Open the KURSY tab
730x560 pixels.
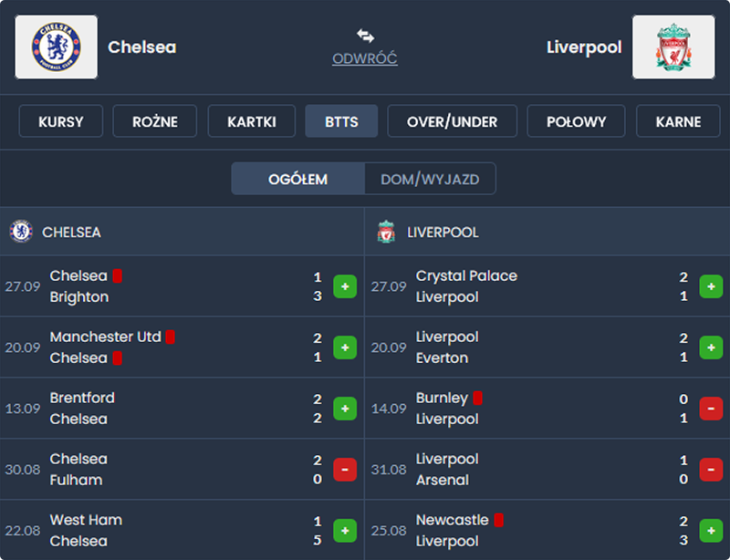click(x=61, y=121)
